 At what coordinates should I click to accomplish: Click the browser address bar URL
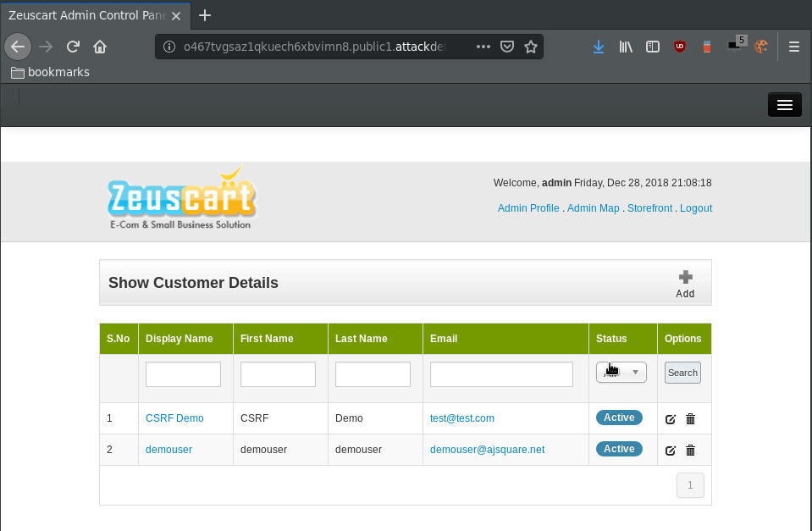314,47
